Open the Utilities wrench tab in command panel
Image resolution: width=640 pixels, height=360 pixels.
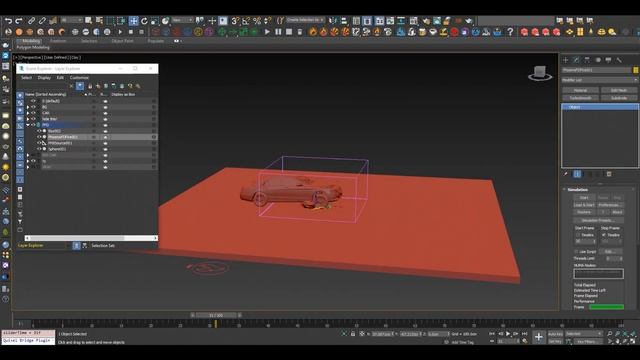[619, 60]
